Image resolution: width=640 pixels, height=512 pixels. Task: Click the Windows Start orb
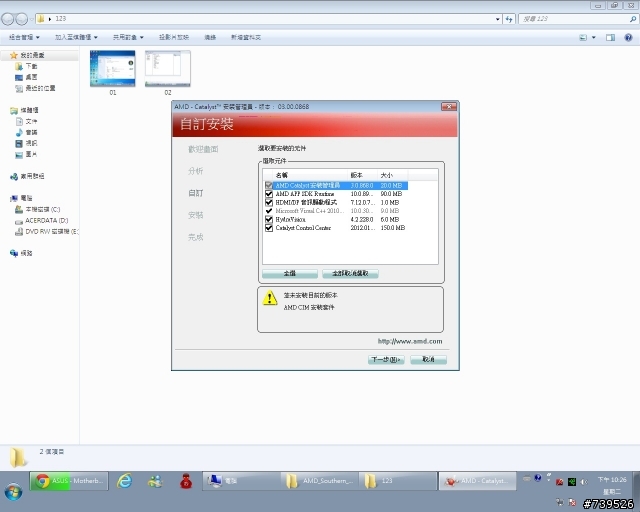click(x=14, y=491)
